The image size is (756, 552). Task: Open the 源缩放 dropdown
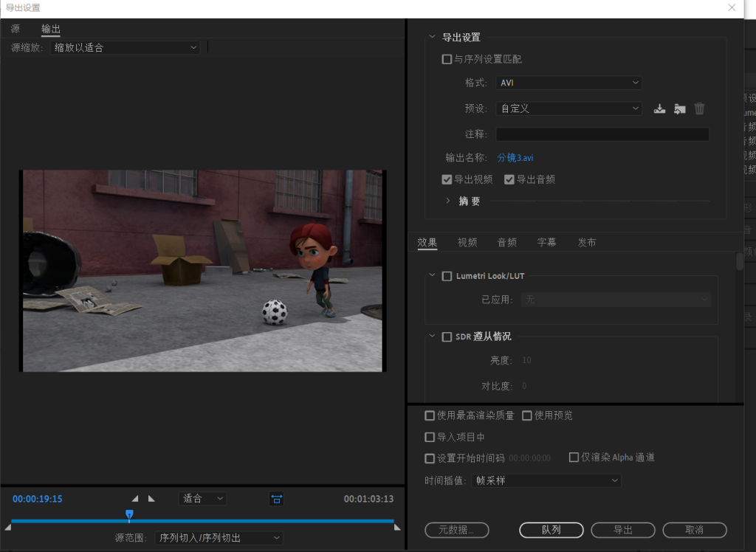pos(126,47)
